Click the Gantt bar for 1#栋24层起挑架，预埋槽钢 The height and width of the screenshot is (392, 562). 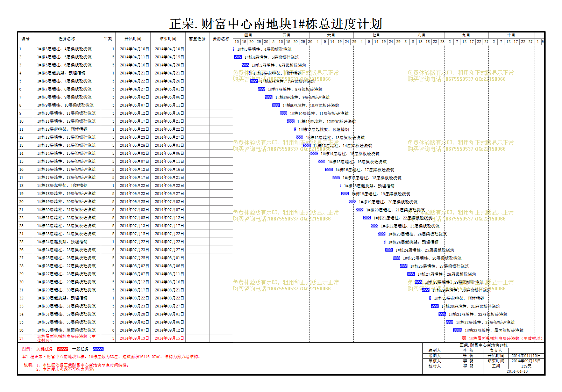pyautogui.click(x=385, y=242)
